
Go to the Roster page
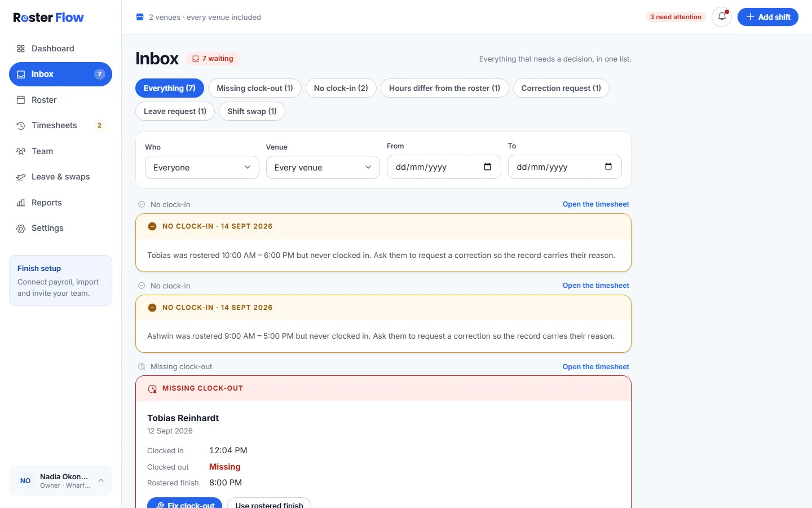click(60, 100)
